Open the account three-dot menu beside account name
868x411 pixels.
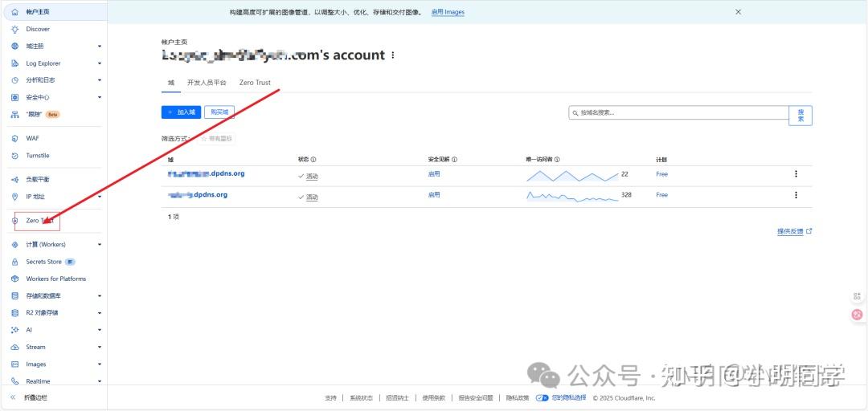(x=393, y=55)
